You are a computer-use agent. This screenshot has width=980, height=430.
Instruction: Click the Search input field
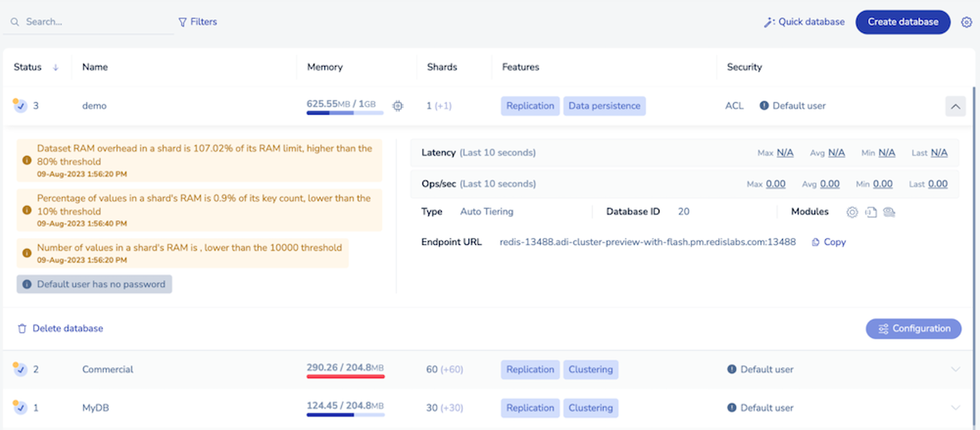click(91, 22)
